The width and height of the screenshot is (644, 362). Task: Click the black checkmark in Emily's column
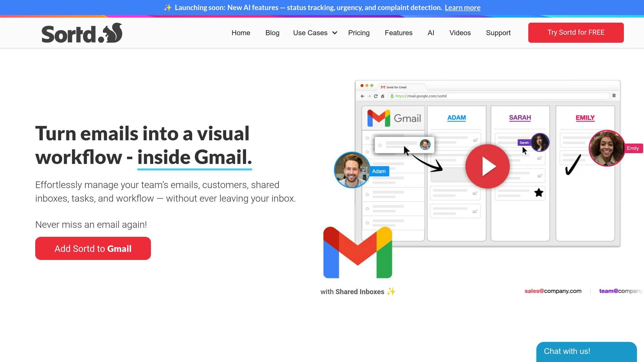pos(573,165)
